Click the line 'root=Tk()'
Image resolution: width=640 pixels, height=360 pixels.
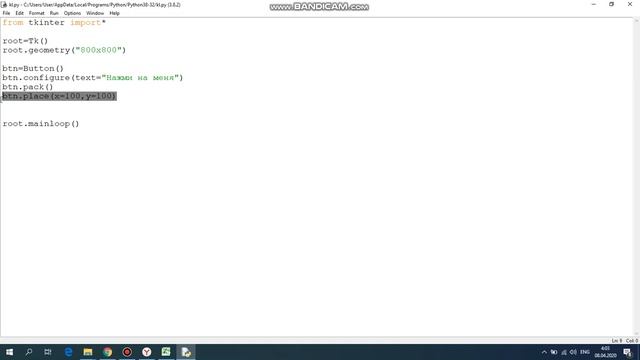coord(25,41)
